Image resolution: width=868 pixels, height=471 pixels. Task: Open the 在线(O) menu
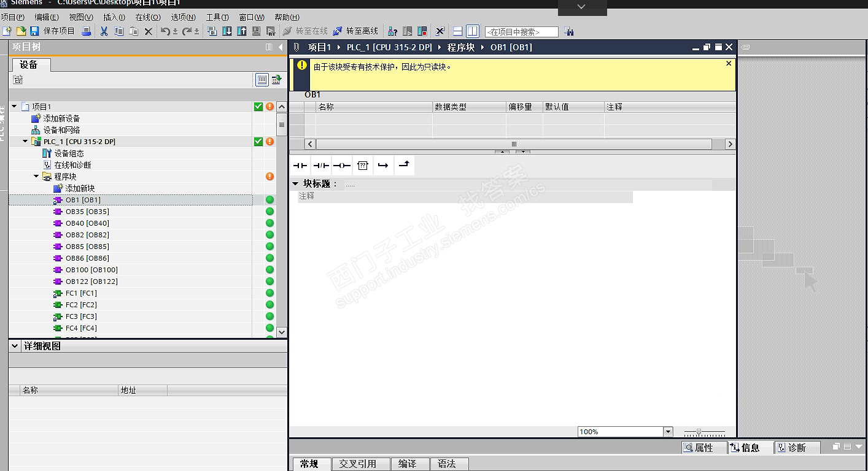click(x=148, y=17)
